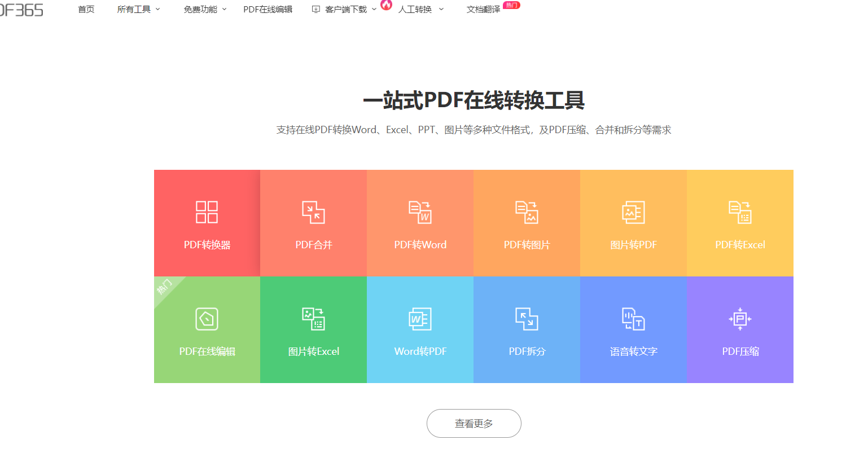Screen dimensions: 868x466
Task: Click the PDF合并 merge icon
Action: [313, 212]
